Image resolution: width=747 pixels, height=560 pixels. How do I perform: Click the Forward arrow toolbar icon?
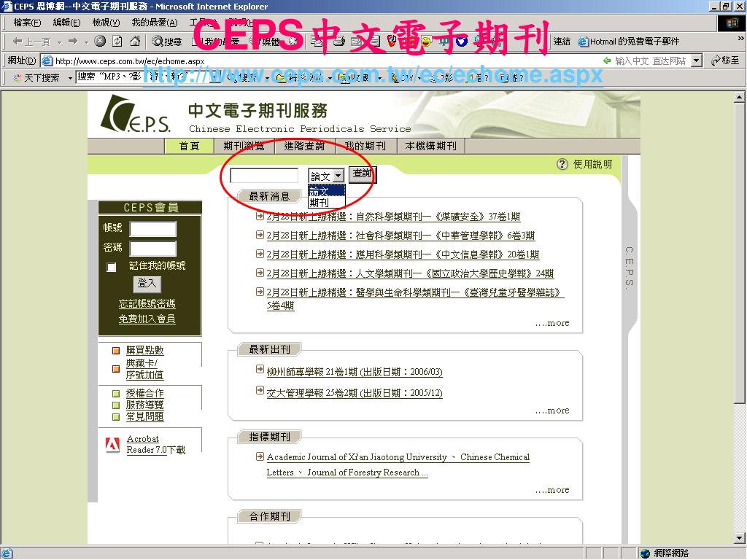pyautogui.click(x=73, y=42)
